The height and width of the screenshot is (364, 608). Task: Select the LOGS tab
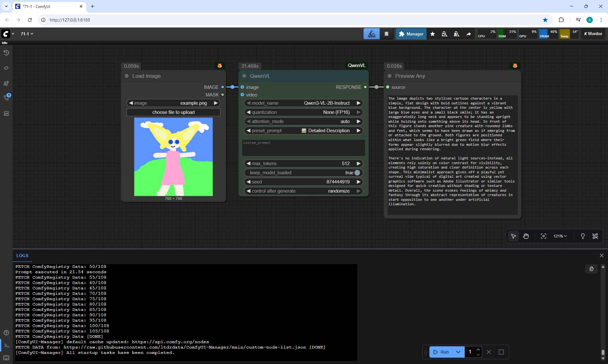click(22, 256)
